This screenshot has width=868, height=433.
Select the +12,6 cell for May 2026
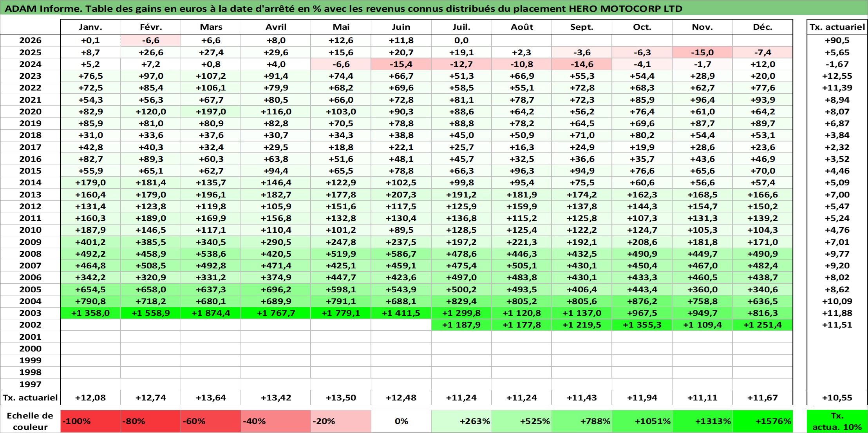341,40
